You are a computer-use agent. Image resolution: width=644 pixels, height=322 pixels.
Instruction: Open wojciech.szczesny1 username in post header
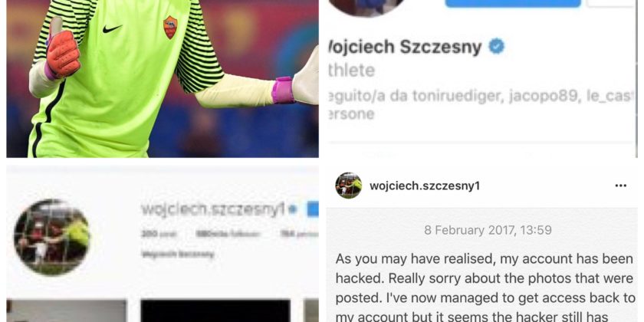(x=425, y=186)
